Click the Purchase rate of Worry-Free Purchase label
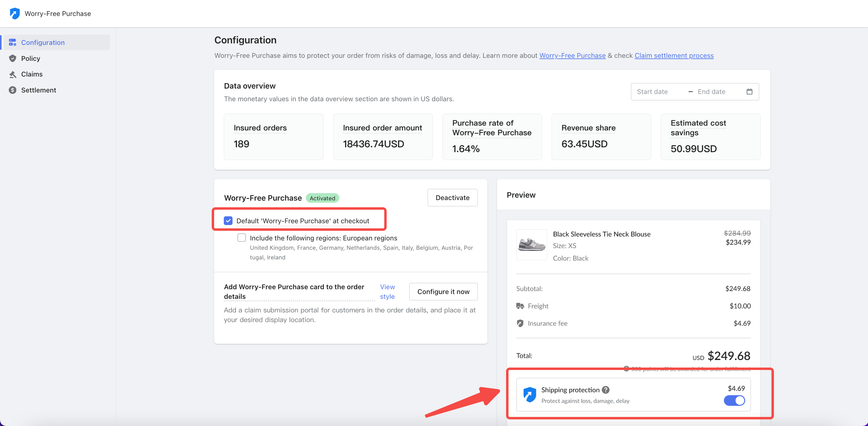This screenshot has width=868, height=426. 492,128
